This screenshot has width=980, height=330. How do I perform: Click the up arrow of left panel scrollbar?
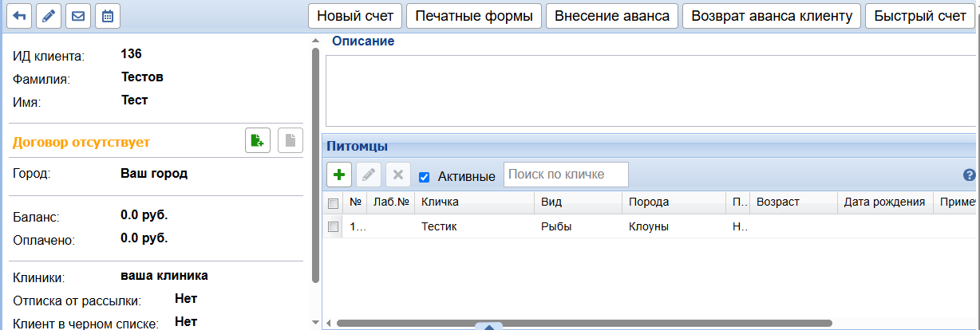(315, 39)
